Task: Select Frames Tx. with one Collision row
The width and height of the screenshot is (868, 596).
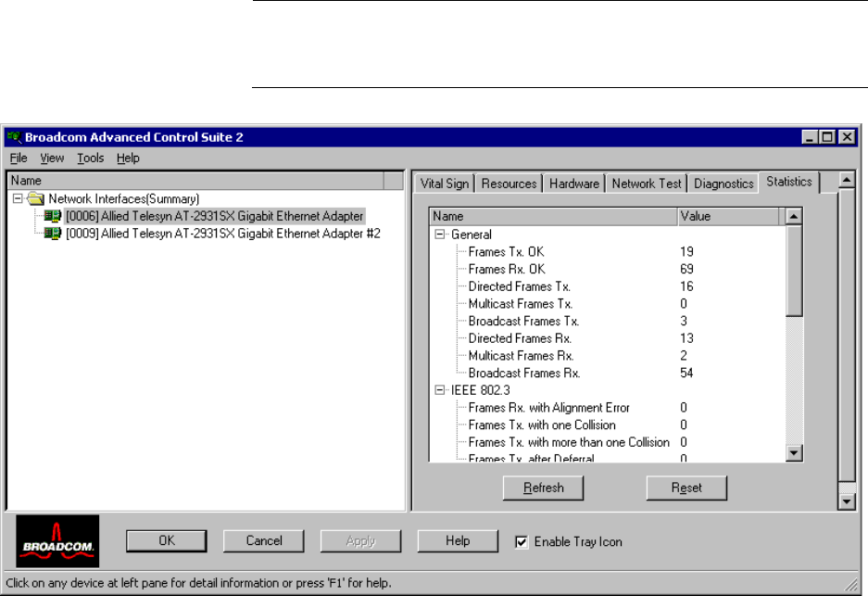Action: point(542,425)
